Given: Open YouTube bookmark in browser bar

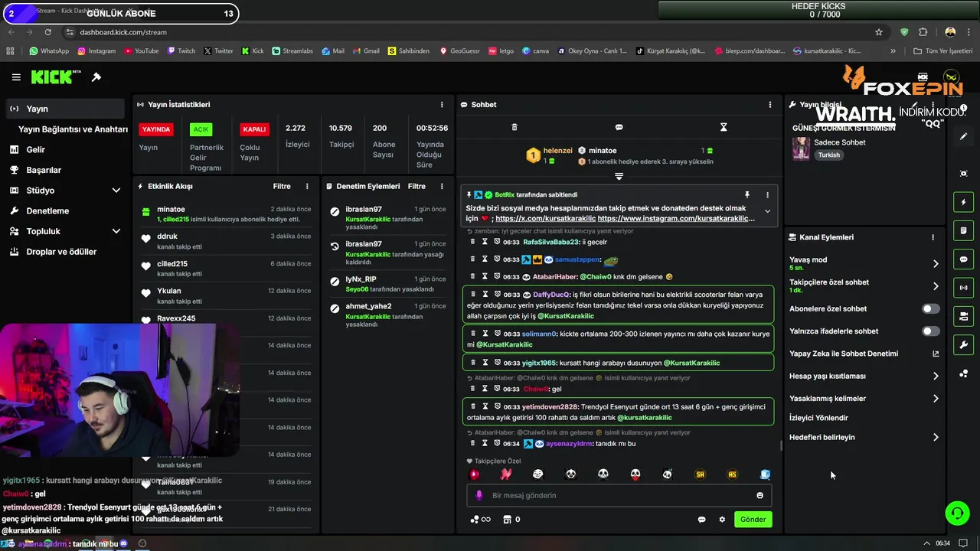Looking at the screenshot, I should [141, 51].
